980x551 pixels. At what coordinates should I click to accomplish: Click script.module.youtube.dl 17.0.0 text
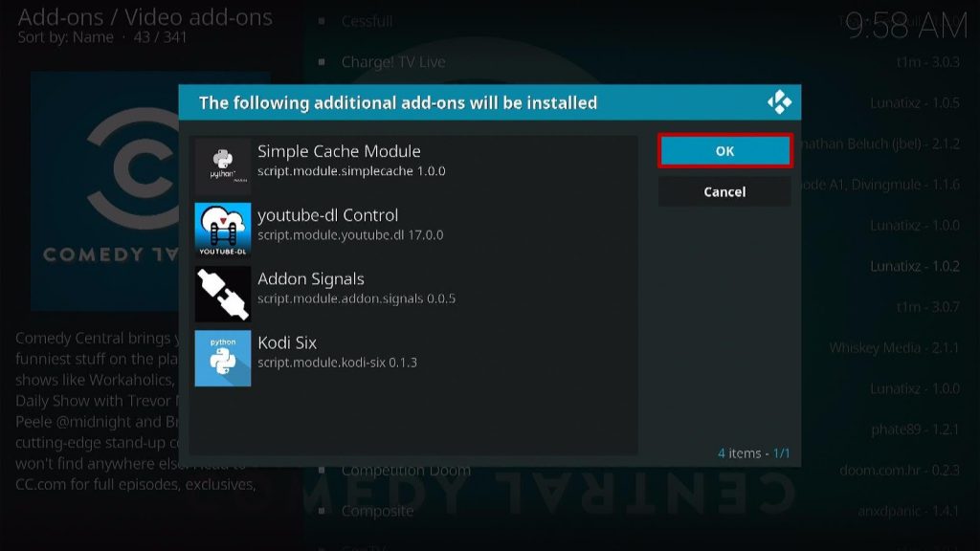pyautogui.click(x=350, y=235)
